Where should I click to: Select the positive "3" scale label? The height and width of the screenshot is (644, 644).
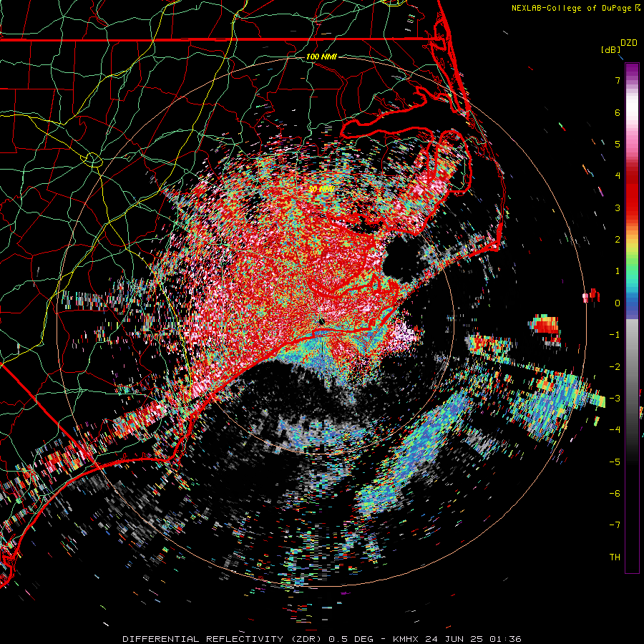tap(618, 208)
